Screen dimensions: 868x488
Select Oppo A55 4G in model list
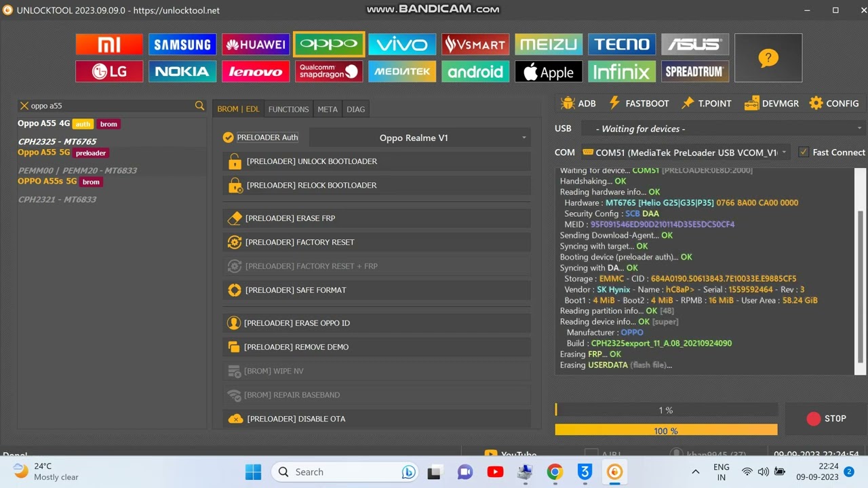pyautogui.click(x=44, y=123)
